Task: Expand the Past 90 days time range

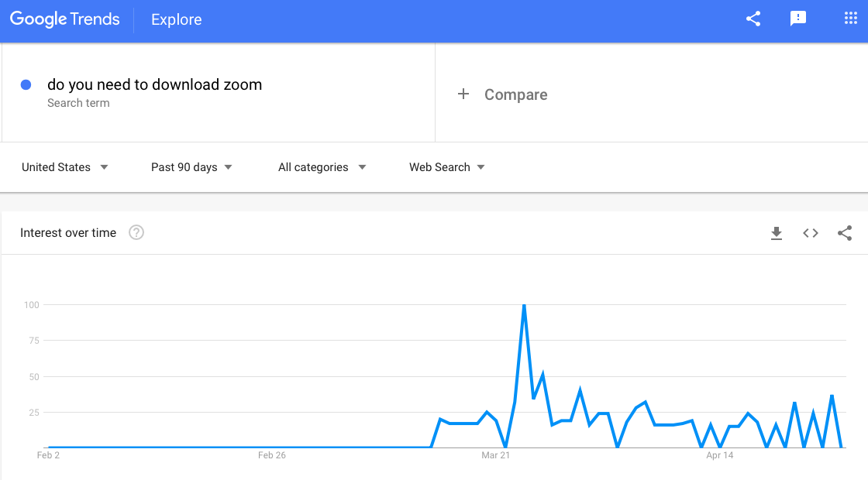Action: (191, 167)
